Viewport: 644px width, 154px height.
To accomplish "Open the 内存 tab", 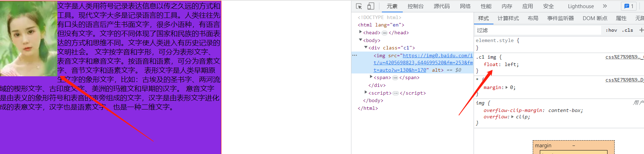I will coord(507,6).
